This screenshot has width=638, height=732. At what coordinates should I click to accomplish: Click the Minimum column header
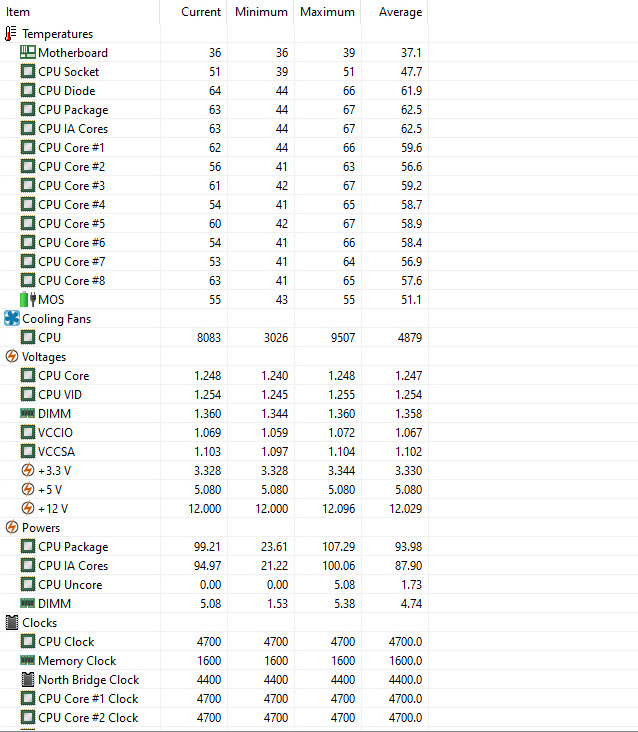261,12
